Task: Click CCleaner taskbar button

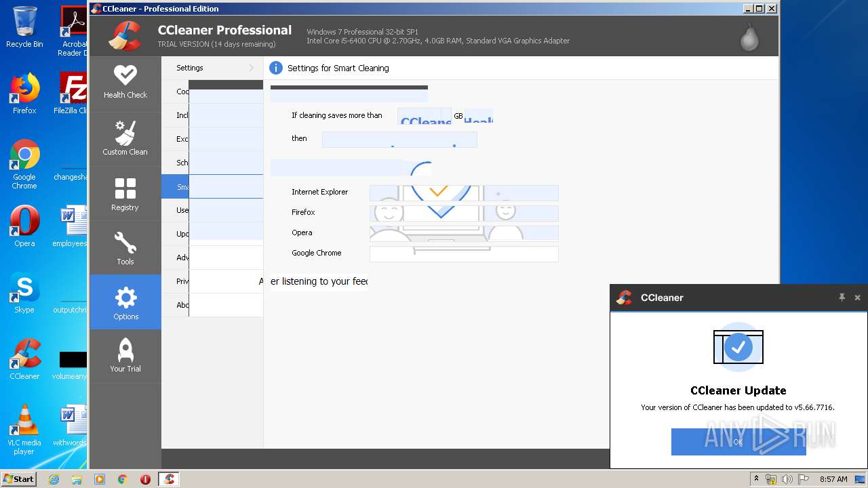Action: point(169,479)
